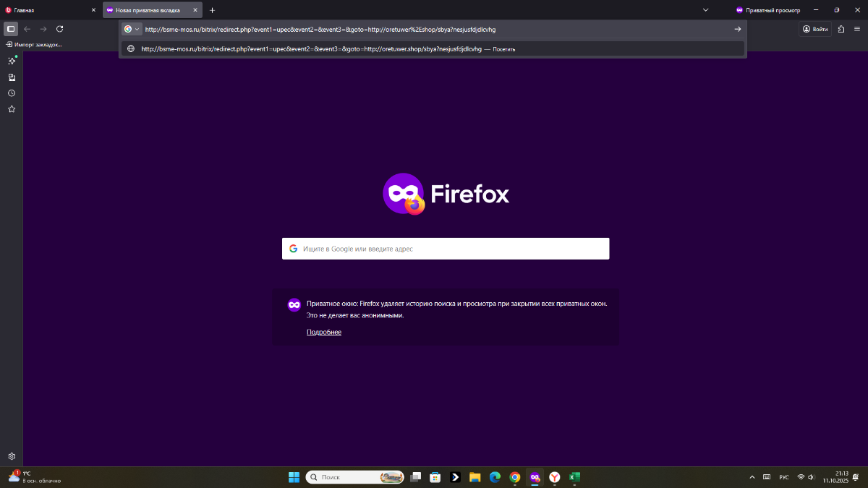Open network and volume quick settings
868x488 pixels.
806,477
